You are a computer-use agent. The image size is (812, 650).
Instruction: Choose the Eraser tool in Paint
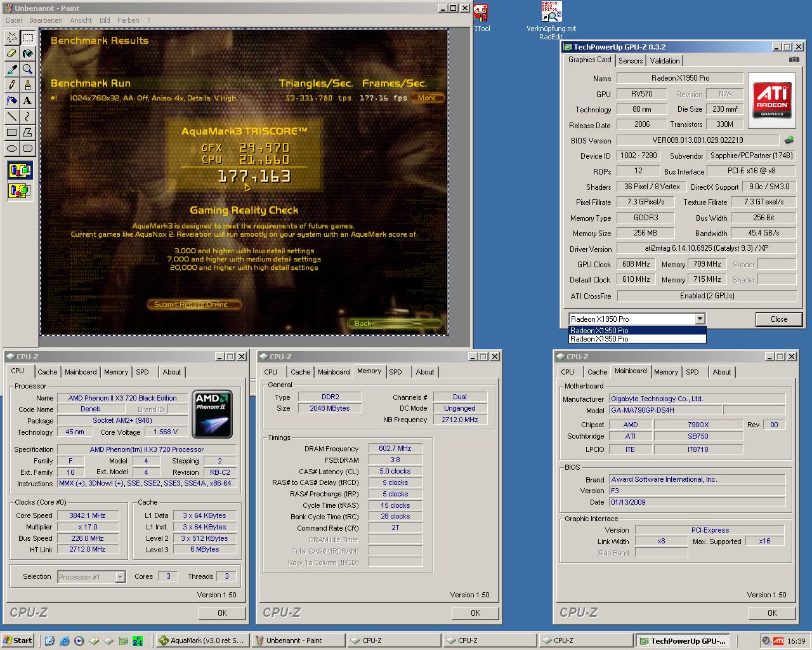(x=12, y=53)
